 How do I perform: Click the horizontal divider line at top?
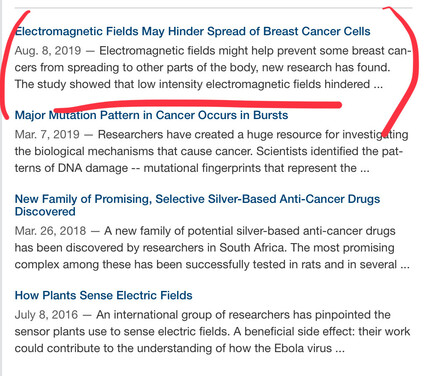tap(213, 7)
